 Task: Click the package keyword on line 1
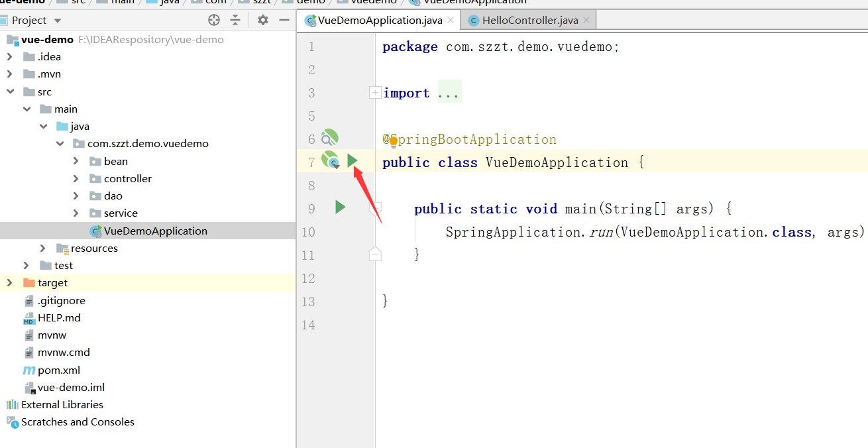[x=410, y=47]
